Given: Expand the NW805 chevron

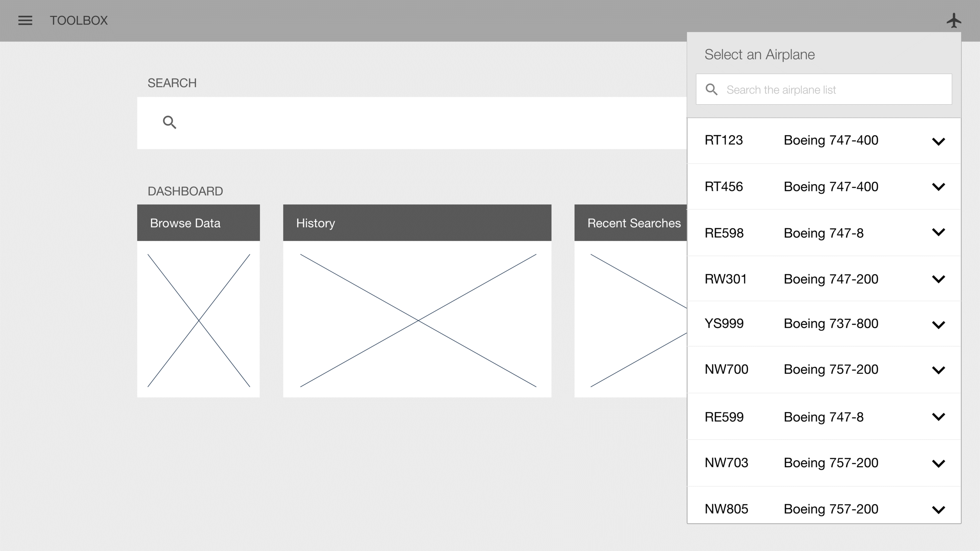Looking at the screenshot, I should (938, 510).
